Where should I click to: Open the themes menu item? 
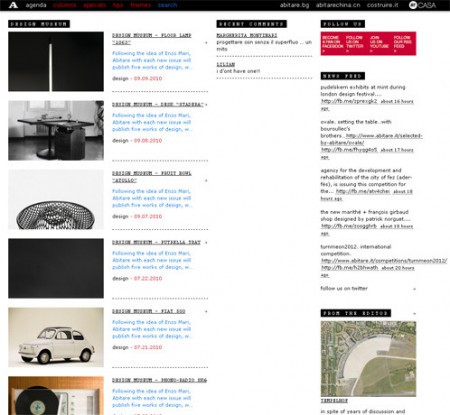(140, 5)
